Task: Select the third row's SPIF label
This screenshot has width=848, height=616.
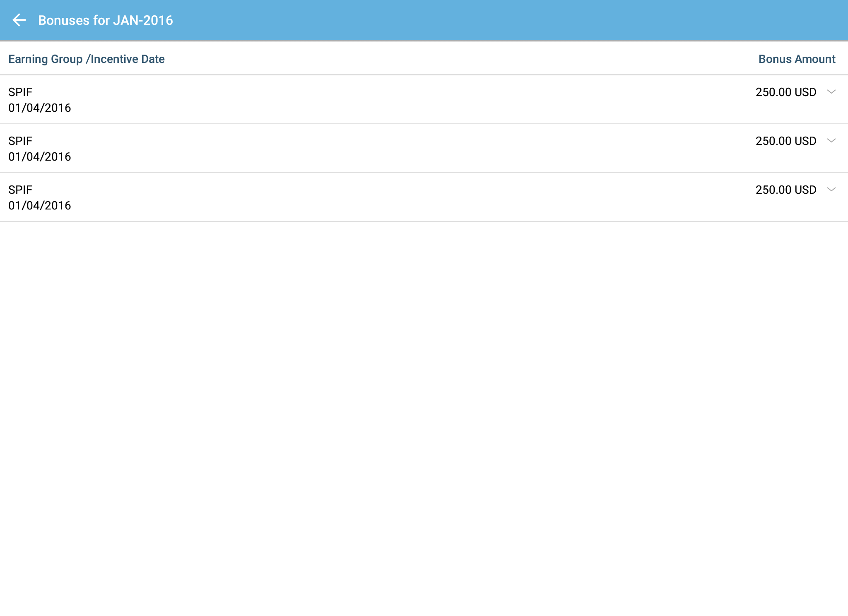Action: point(20,190)
